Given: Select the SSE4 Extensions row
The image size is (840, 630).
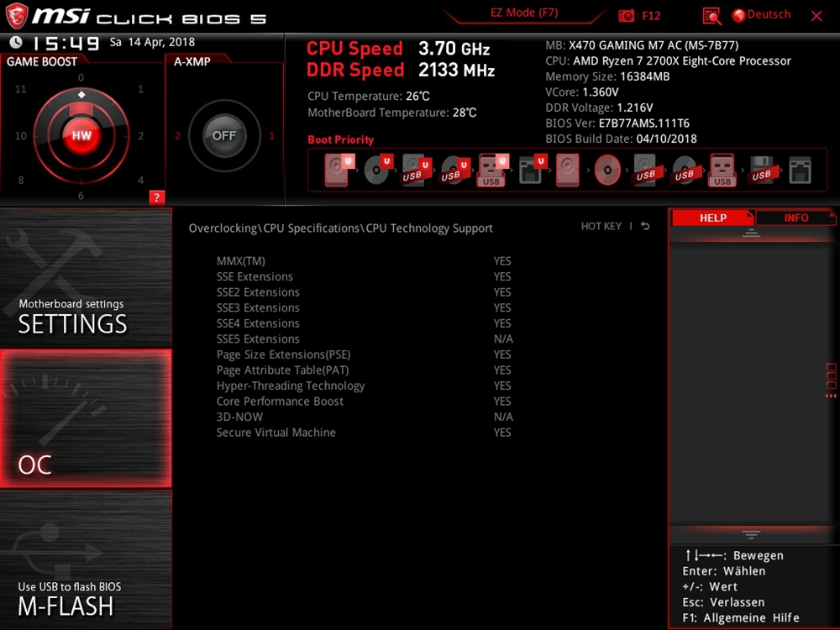Looking at the screenshot, I should pos(365,323).
